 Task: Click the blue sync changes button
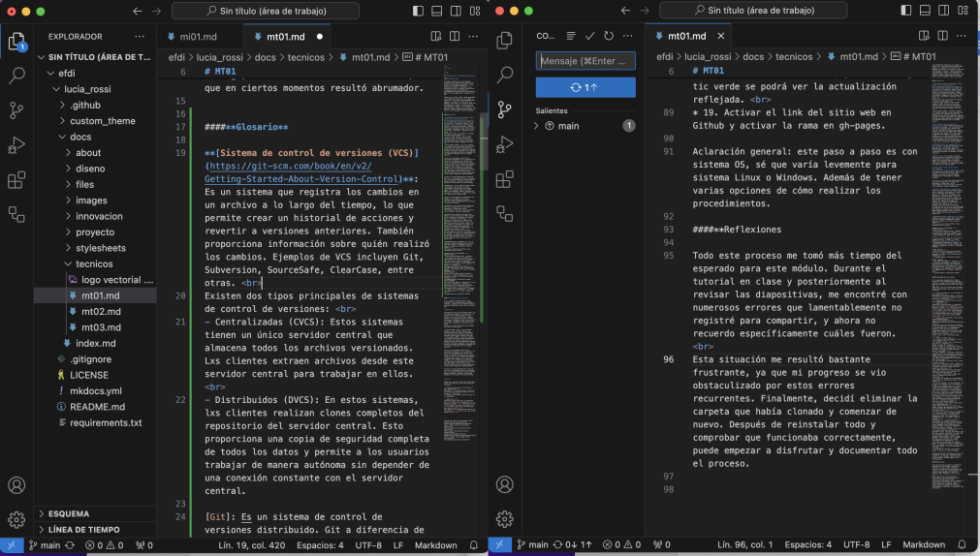pos(585,87)
